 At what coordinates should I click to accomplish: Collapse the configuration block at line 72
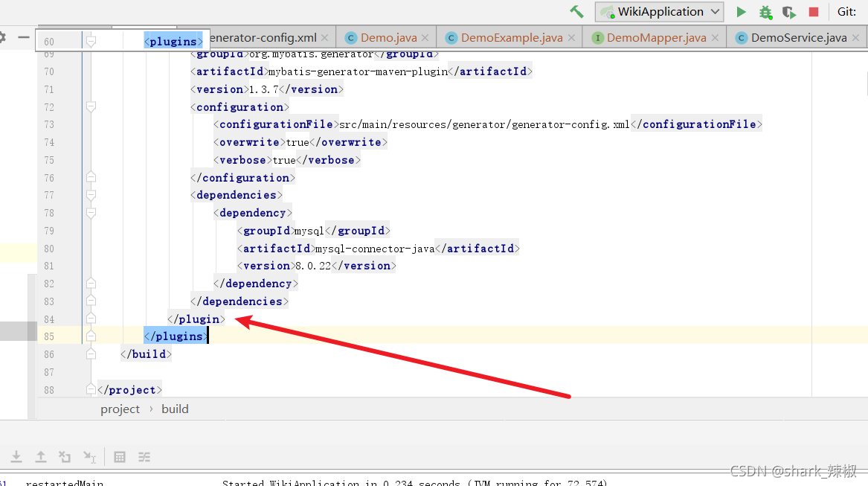point(91,106)
